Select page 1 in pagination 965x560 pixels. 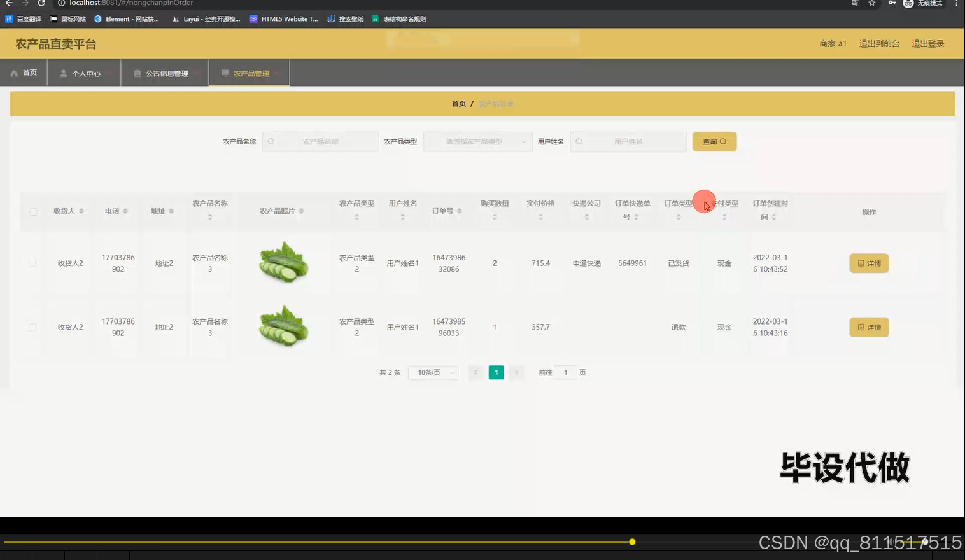(497, 373)
